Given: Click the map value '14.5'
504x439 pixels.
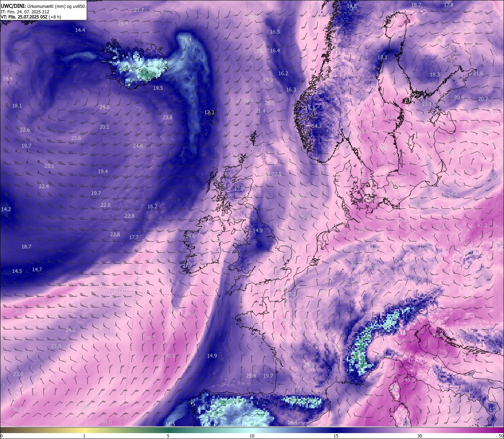Looking at the screenshot, I should click(17, 271).
